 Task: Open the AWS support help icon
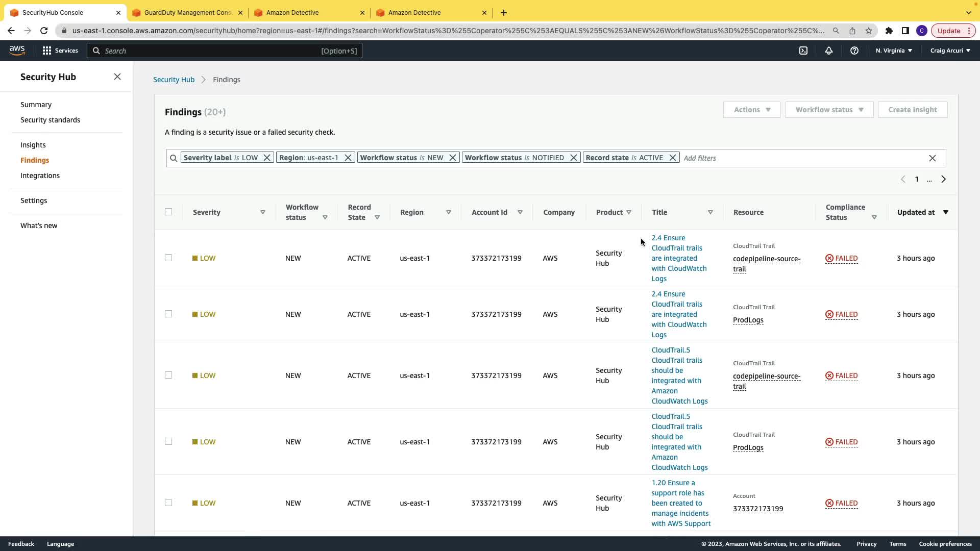coord(854,51)
